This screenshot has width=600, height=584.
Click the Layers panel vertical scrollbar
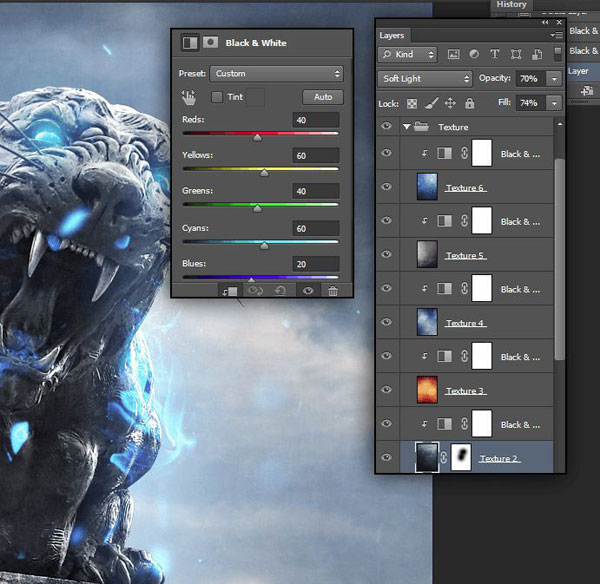[559, 259]
